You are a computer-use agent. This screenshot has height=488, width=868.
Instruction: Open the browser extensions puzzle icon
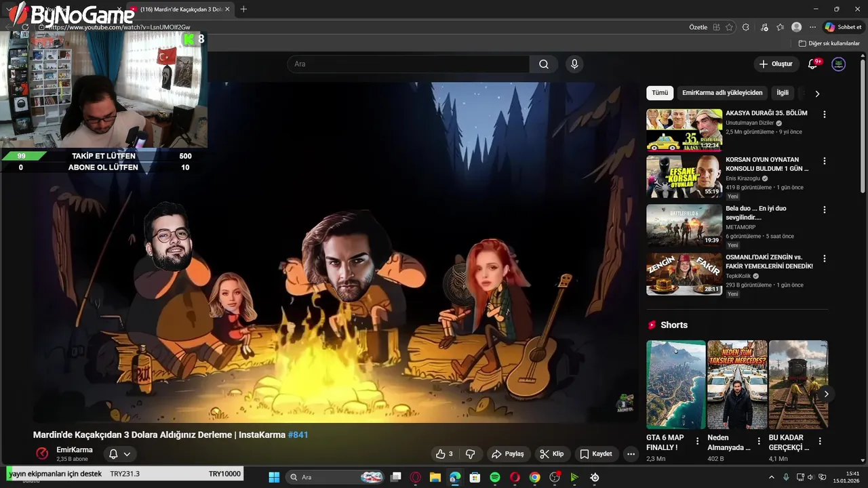click(746, 27)
